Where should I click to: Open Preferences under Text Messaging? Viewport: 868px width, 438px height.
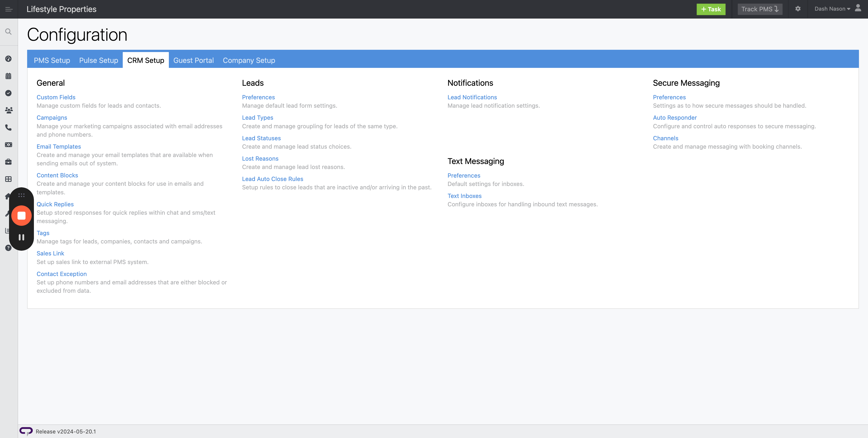click(x=464, y=176)
